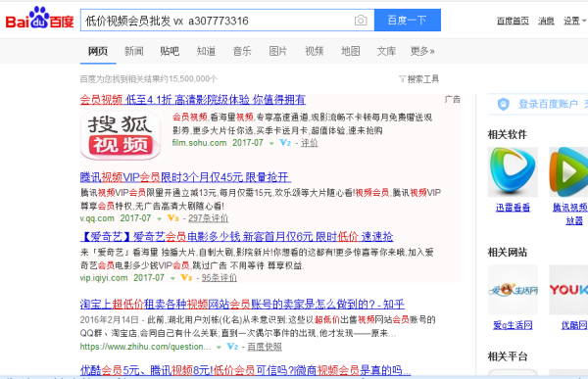Open 腾讯视频 player software icon
This screenshot has width=588, height=379.
tap(568, 172)
